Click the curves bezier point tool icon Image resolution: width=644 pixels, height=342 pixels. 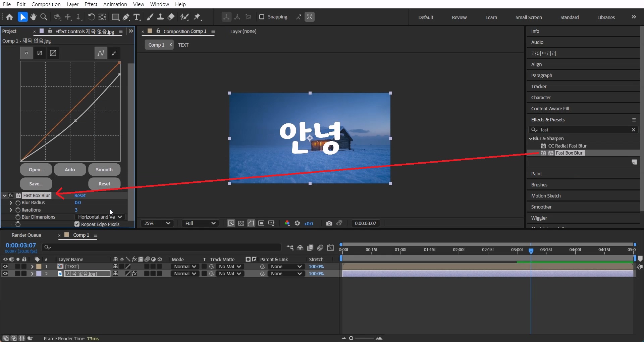pyautogui.click(x=101, y=53)
